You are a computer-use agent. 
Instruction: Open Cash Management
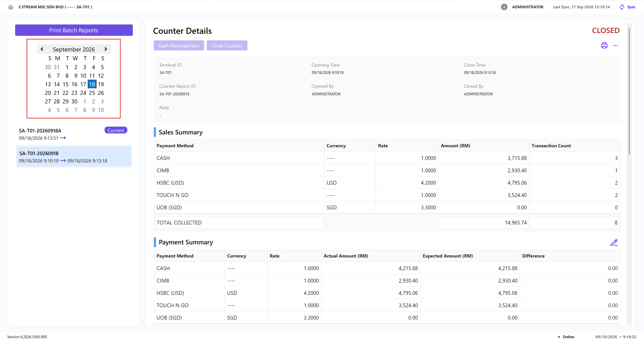[179, 46]
